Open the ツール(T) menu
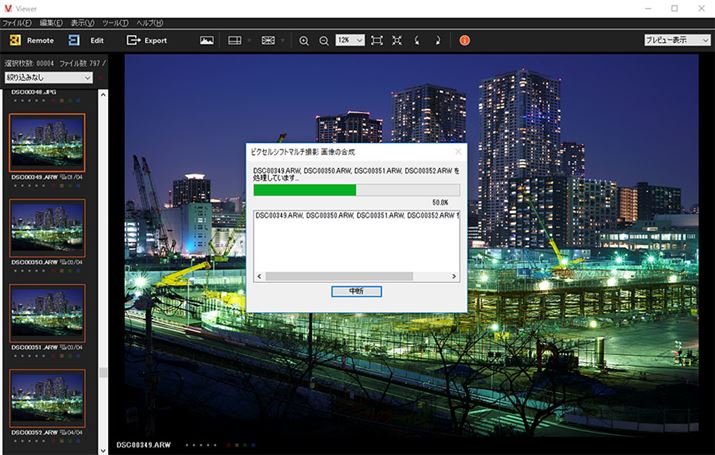This screenshot has width=715, height=455. click(115, 21)
